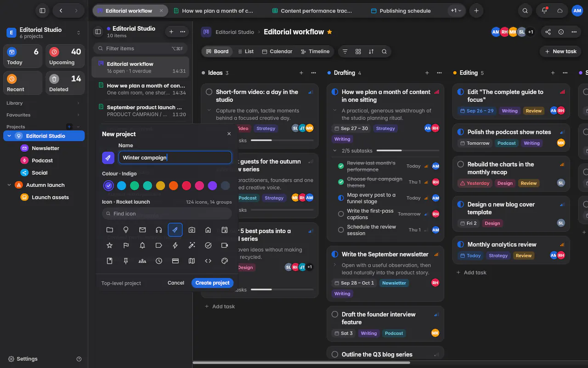The image size is (588, 368).
Task: Click the grid grouping icon in the board toolbar
Action: coord(358,52)
